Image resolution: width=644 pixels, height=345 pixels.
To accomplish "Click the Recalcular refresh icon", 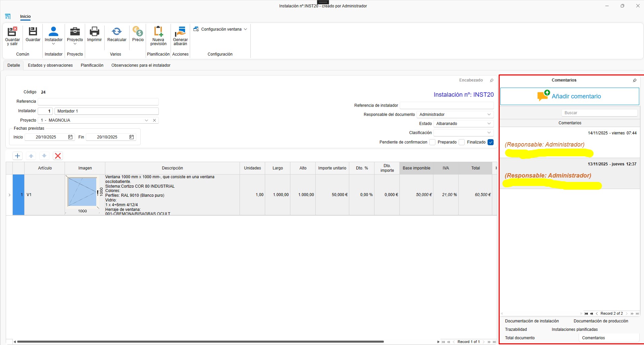I will click(117, 32).
